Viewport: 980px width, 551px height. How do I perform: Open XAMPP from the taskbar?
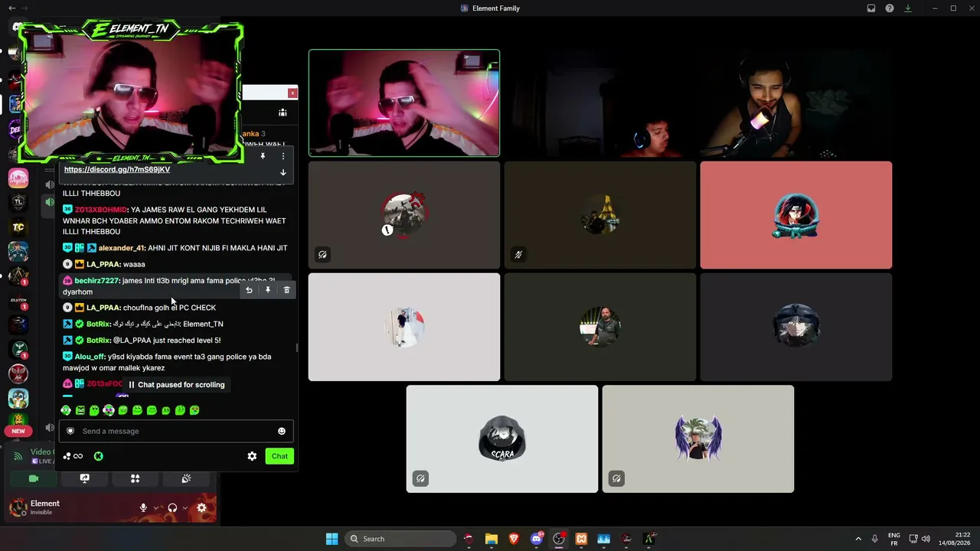581,539
